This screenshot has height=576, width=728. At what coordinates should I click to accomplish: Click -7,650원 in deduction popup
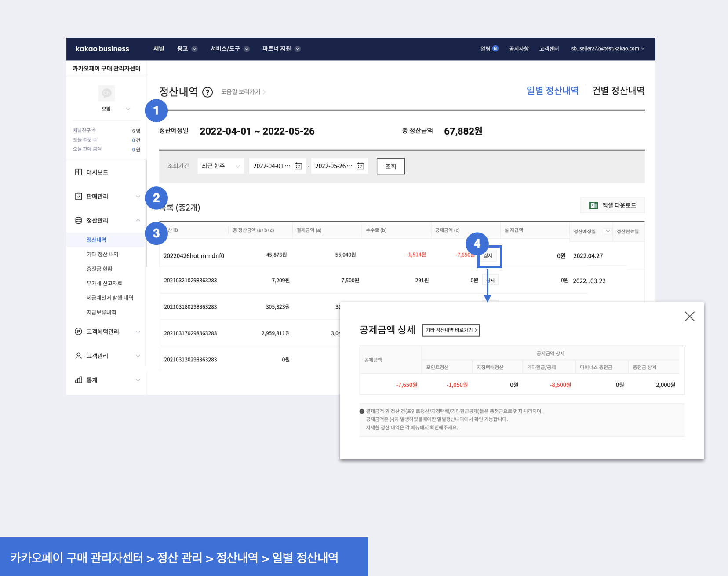point(407,385)
